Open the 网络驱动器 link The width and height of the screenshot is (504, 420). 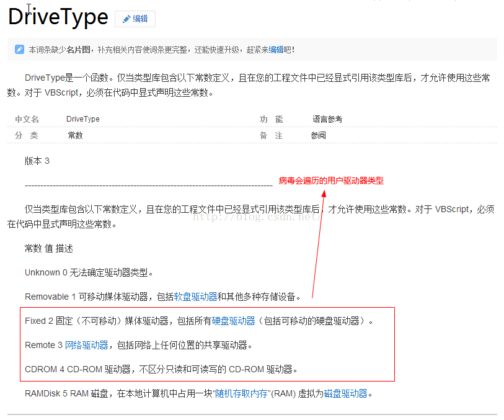(x=86, y=345)
